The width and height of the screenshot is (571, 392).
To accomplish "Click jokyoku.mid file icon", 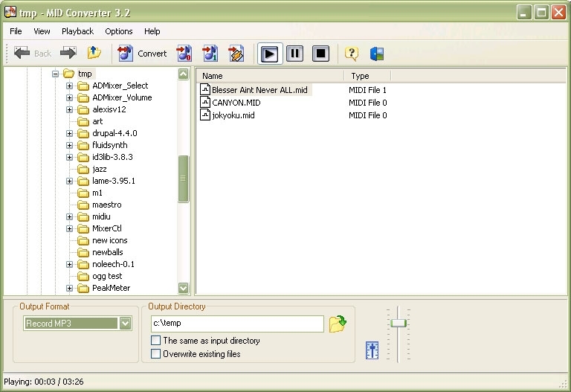I will click(205, 115).
